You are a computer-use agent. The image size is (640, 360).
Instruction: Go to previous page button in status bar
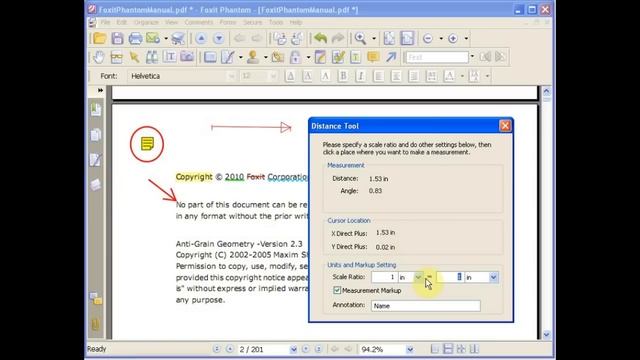click(230, 349)
